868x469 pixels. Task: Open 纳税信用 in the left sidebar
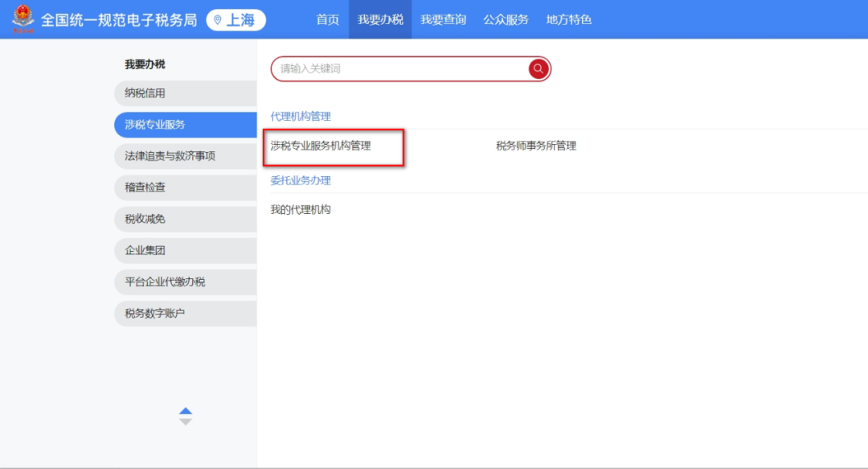click(185, 94)
